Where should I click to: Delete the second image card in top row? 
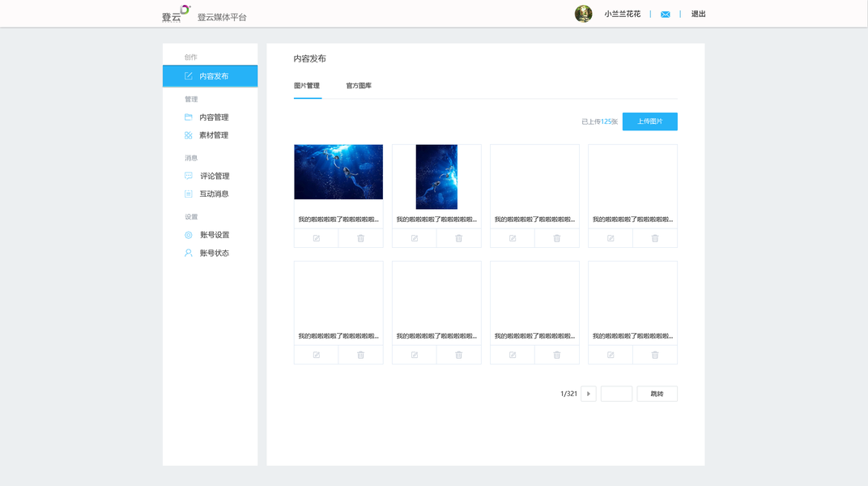click(x=458, y=238)
